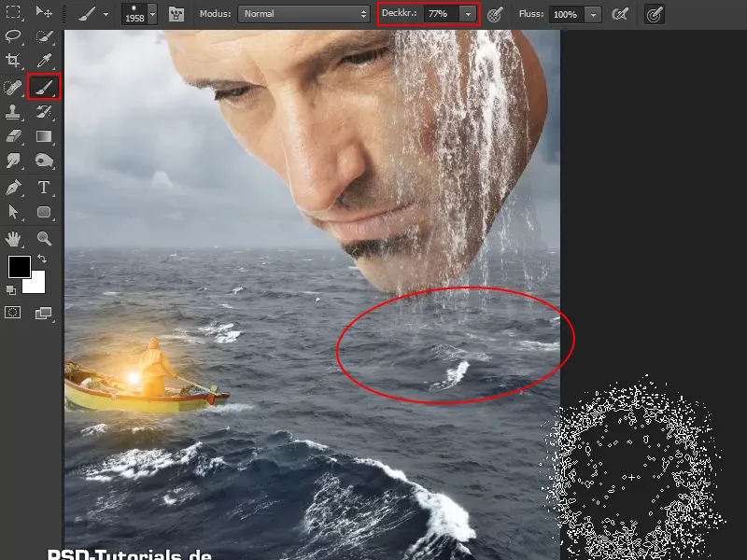The height and width of the screenshot is (560, 747).
Task: Select the Eyedropper tool
Action: (44, 60)
